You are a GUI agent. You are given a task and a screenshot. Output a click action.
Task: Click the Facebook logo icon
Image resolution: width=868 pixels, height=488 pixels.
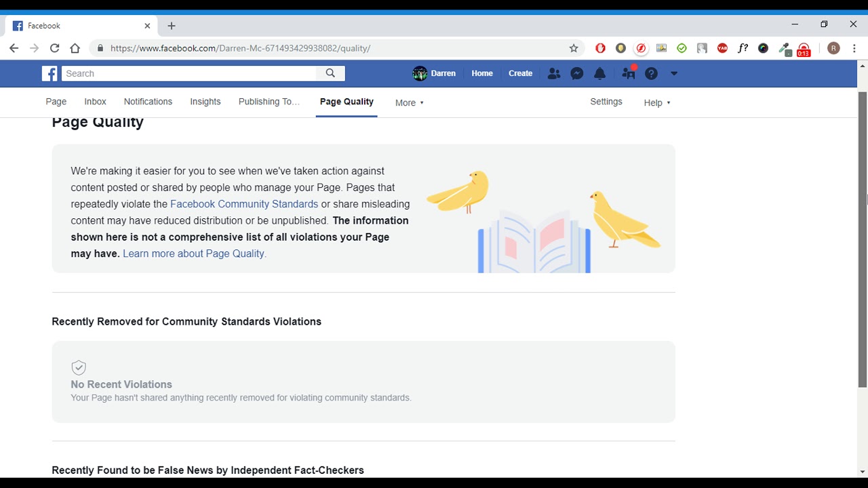tap(50, 73)
